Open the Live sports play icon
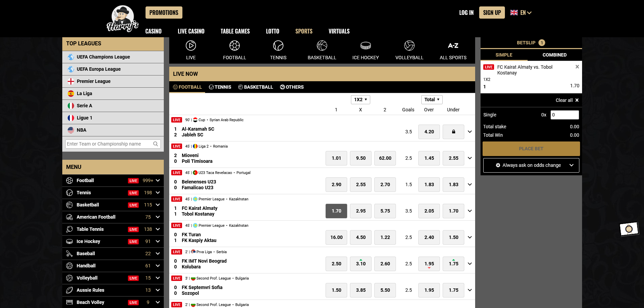 coord(191,46)
